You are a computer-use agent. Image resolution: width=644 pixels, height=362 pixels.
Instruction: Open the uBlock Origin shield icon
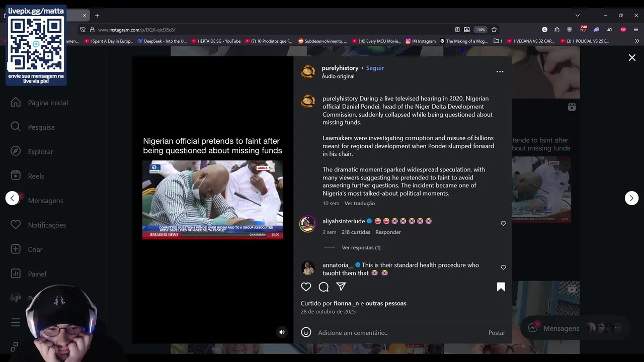tap(570, 30)
